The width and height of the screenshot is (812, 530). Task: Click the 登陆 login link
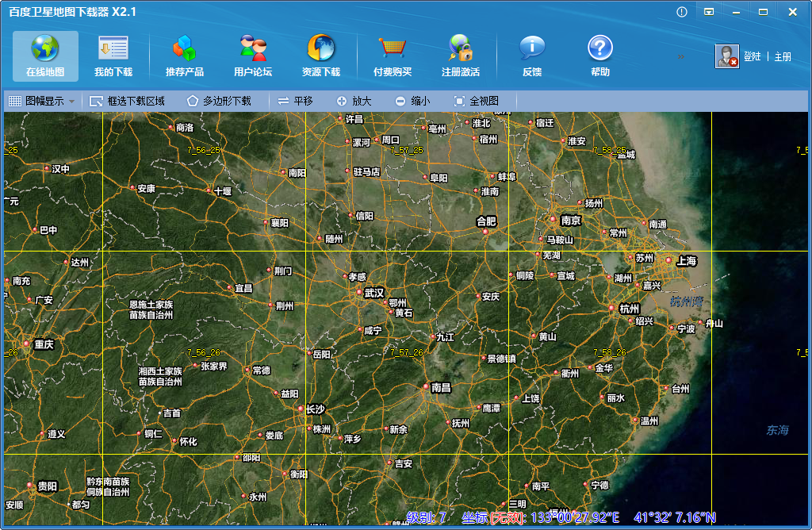coord(752,57)
